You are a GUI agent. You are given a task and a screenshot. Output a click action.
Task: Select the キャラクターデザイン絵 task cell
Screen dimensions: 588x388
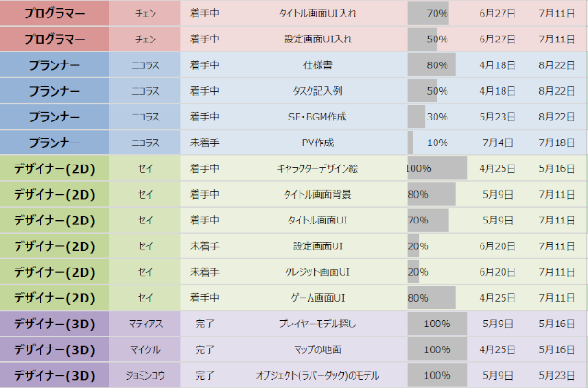[316, 168]
